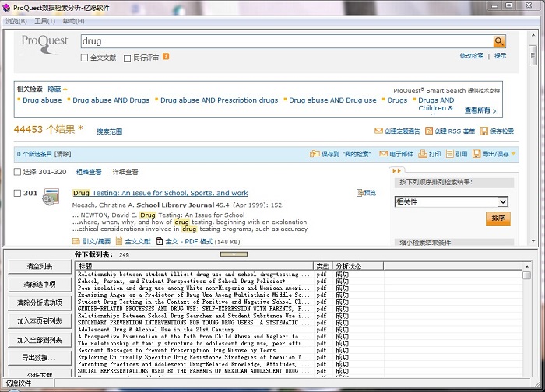The width and height of the screenshot is (545, 392).
Task: Click the 提示 tips link
Action: click(500, 55)
